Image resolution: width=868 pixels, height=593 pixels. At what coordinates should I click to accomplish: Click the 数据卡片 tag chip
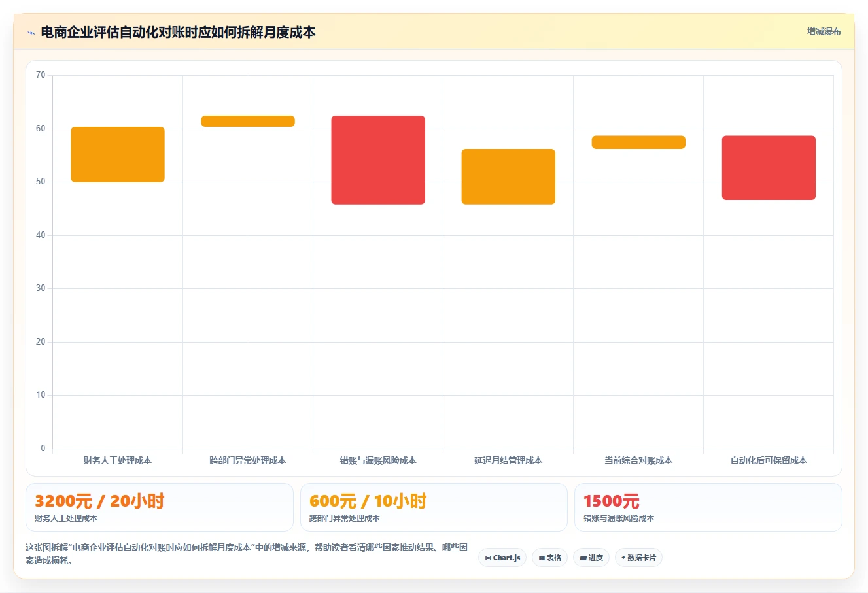[x=638, y=558]
